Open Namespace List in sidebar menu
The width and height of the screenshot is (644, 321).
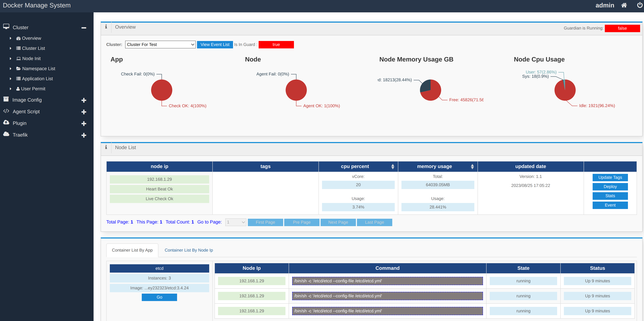tap(39, 69)
